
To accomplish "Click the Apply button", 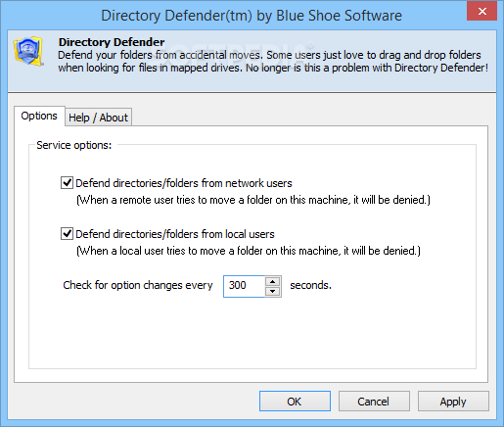I will pos(453,402).
